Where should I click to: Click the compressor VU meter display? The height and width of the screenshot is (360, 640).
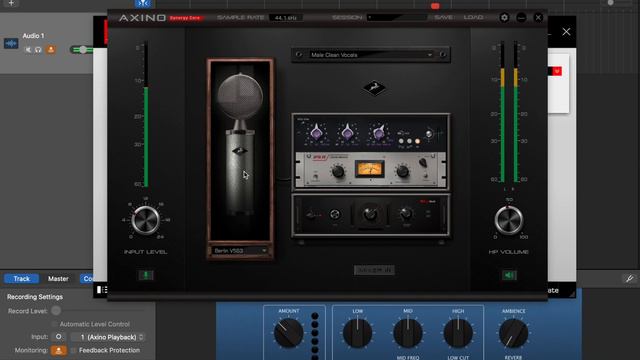pos(369,169)
